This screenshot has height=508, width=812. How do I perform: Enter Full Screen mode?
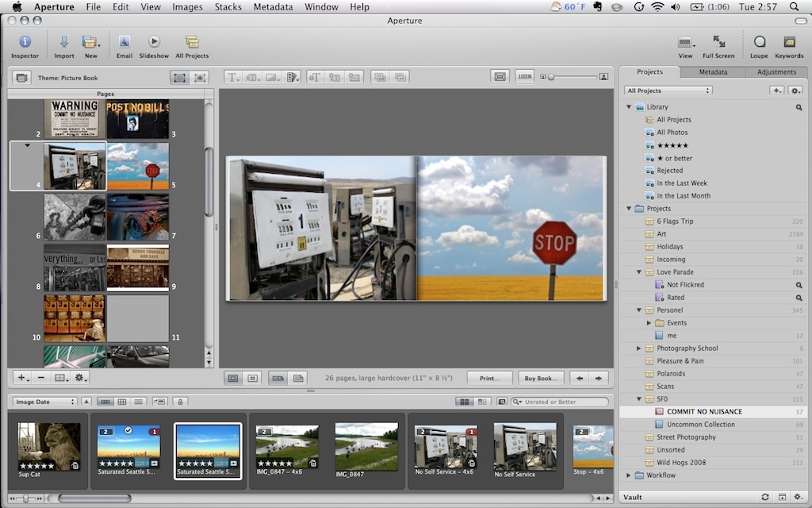pos(718,42)
